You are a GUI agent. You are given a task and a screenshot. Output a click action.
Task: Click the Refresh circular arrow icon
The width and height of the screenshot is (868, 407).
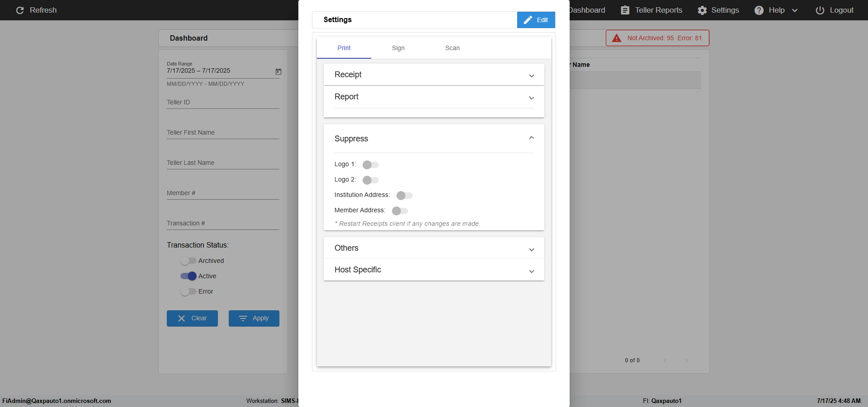pyautogui.click(x=20, y=10)
